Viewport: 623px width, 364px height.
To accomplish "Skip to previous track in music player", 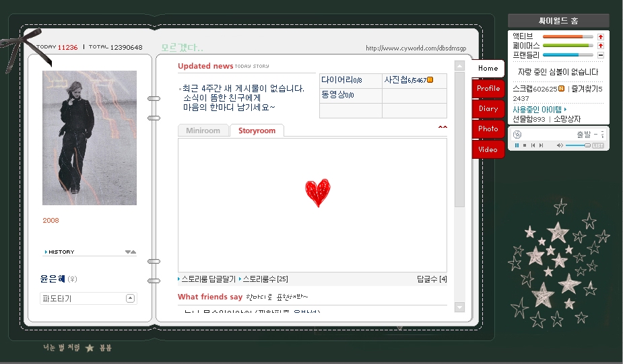I will [x=533, y=145].
